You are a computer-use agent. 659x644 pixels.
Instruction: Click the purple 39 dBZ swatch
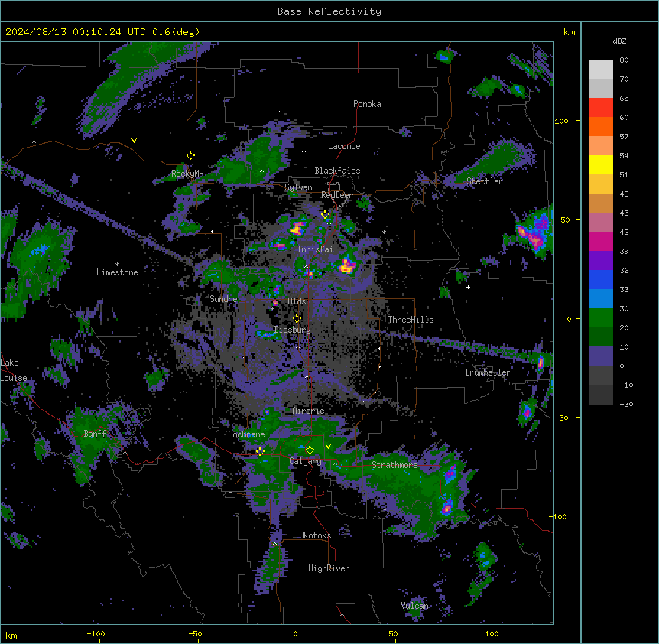coord(601,260)
